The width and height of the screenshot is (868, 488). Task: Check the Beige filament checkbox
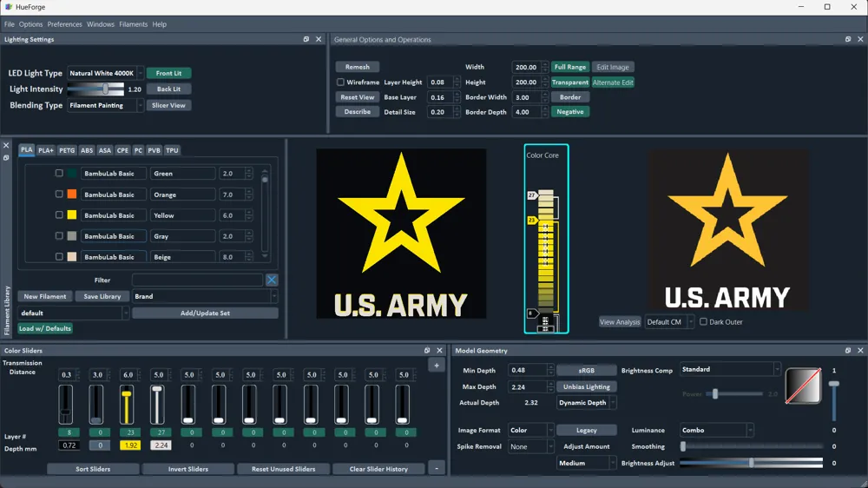click(59, 256)
